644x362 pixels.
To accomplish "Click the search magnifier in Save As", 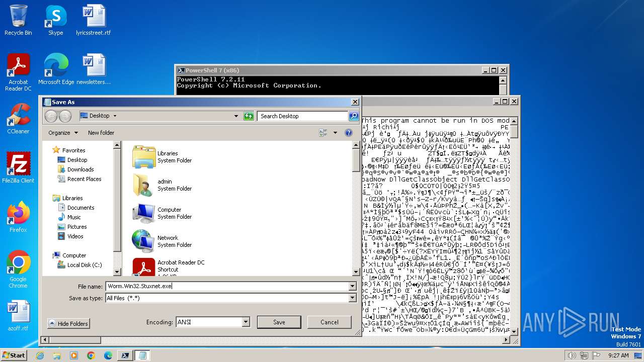I will point(354,116).
